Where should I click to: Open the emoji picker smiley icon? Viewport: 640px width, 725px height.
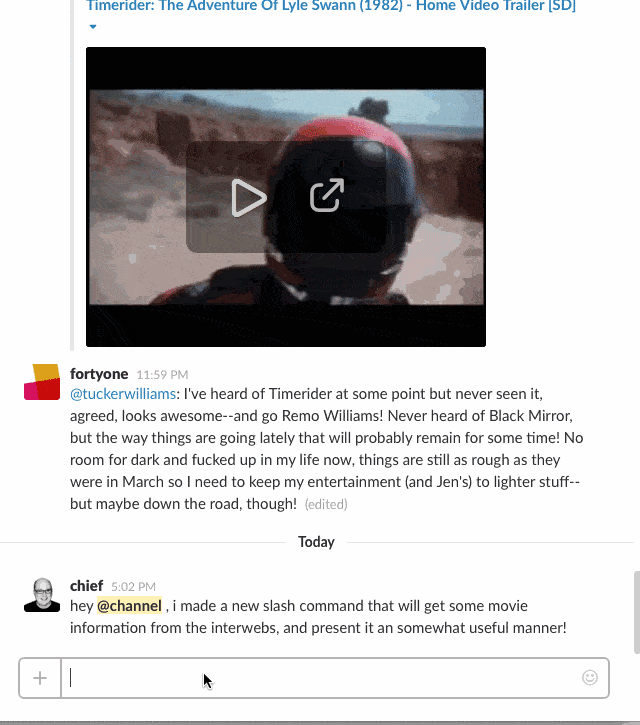tap(590, 677)
